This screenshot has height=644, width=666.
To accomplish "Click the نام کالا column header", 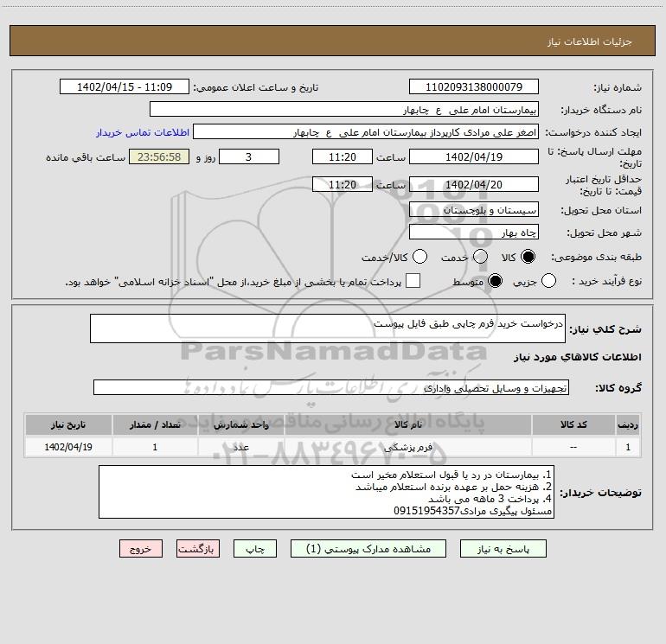I will click(407, 425).
